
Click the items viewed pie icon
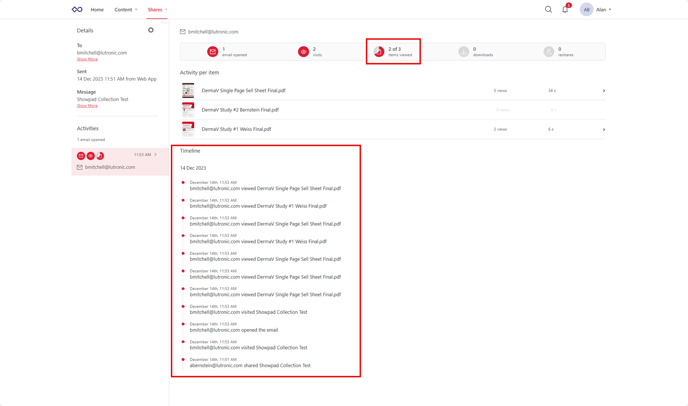click(379, 52)
